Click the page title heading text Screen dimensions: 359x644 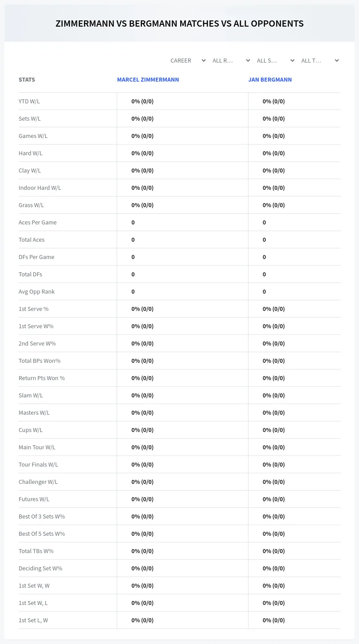pyautogui.click(x=180, y=24)
